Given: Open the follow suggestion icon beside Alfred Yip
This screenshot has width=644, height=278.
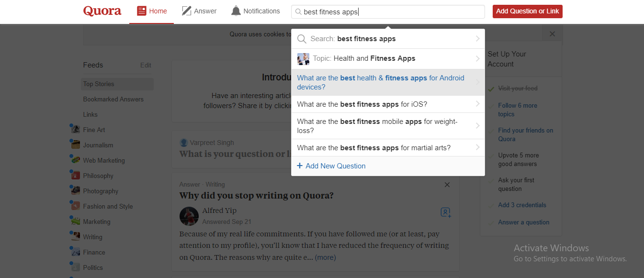Looking at the screenshot, I should pyautogui.click(x=445, y=212).
